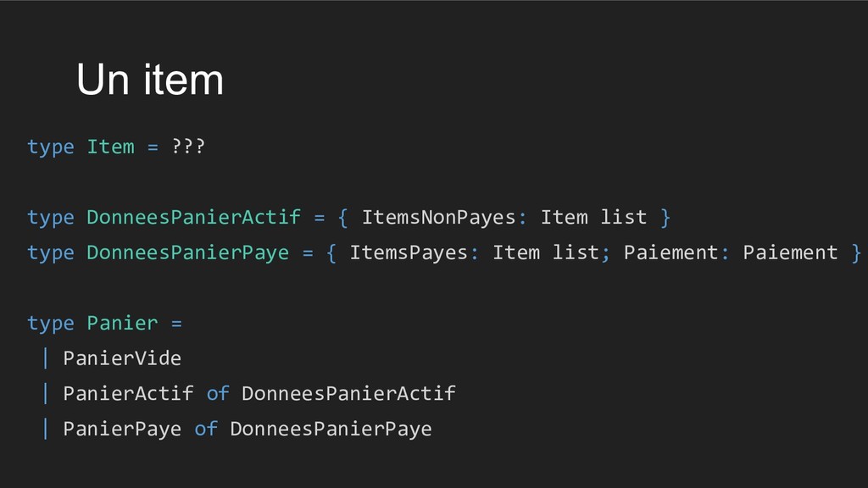Click the 'PanierPaye' union case
Screen dimensions: 868x488
coord(122,430)
